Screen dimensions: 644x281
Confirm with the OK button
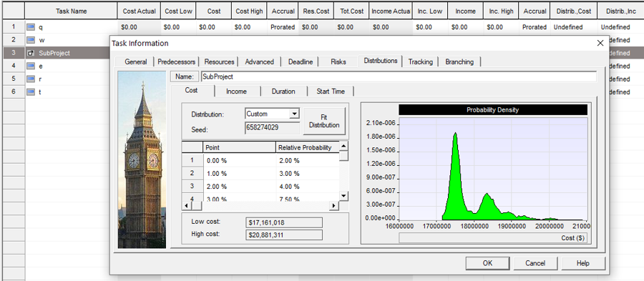(x=487, y=263)
